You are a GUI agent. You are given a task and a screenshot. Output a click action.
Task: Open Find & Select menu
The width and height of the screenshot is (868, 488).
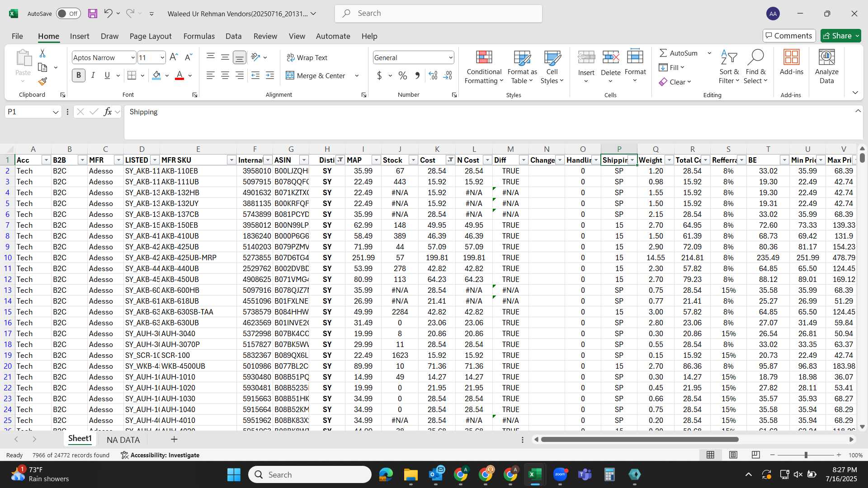click(756, 67)
